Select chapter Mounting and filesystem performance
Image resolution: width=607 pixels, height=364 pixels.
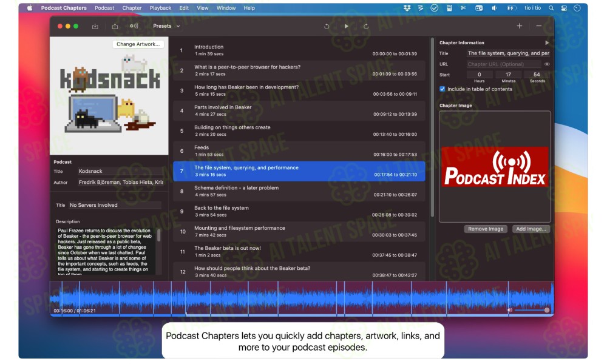click(x=299, y=231)
